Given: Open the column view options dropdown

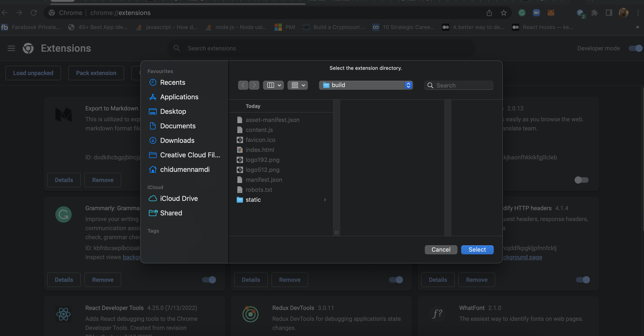Looking at the screenshot, I should pos(273,85).
